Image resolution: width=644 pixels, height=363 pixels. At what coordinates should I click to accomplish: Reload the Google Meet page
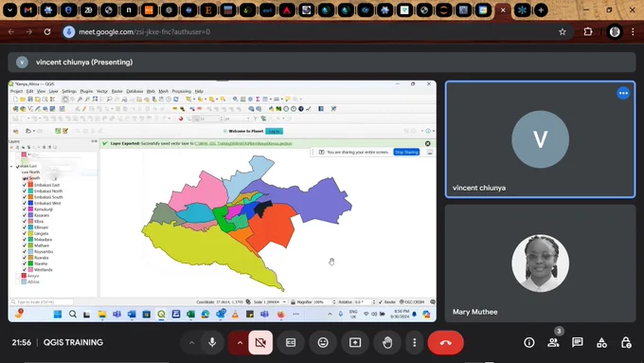pos(47,32)
